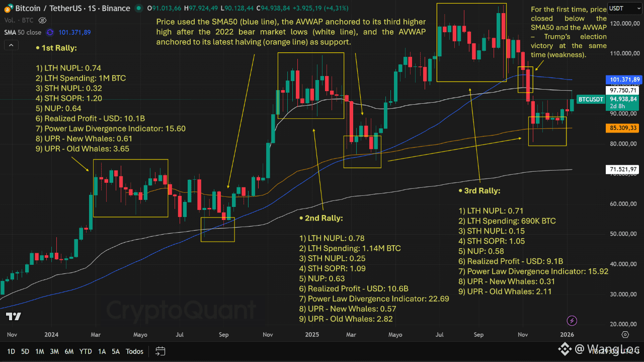The image size is (644, 362).
Task: Open chart settings hexagon gear icon
Action: [x=625, y=334]
